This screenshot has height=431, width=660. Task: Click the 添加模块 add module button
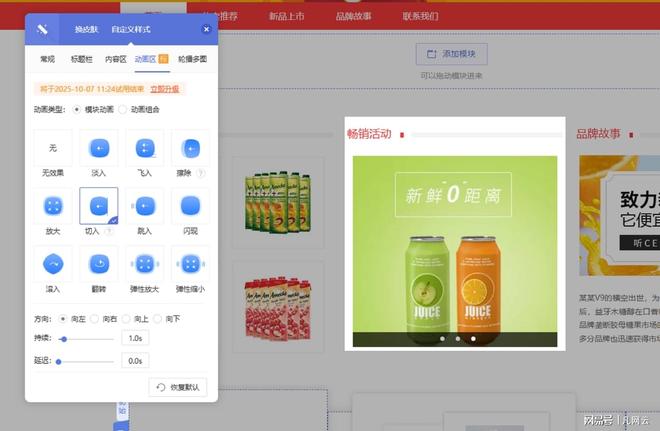pos(451,54)
